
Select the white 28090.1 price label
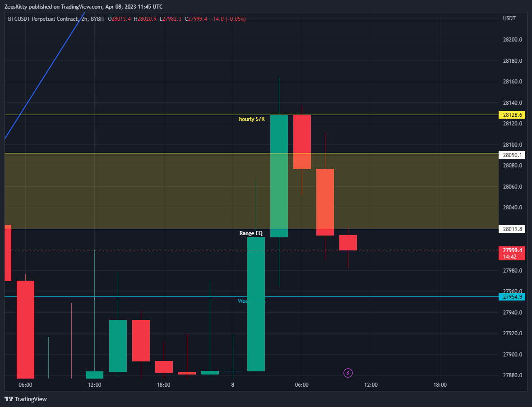[511, 155]
